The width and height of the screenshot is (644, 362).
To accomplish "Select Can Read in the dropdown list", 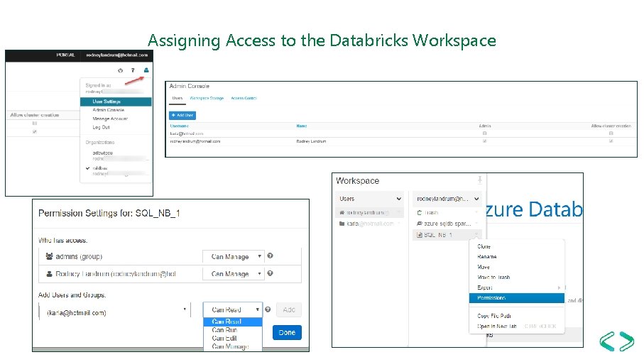I will 233,322.
